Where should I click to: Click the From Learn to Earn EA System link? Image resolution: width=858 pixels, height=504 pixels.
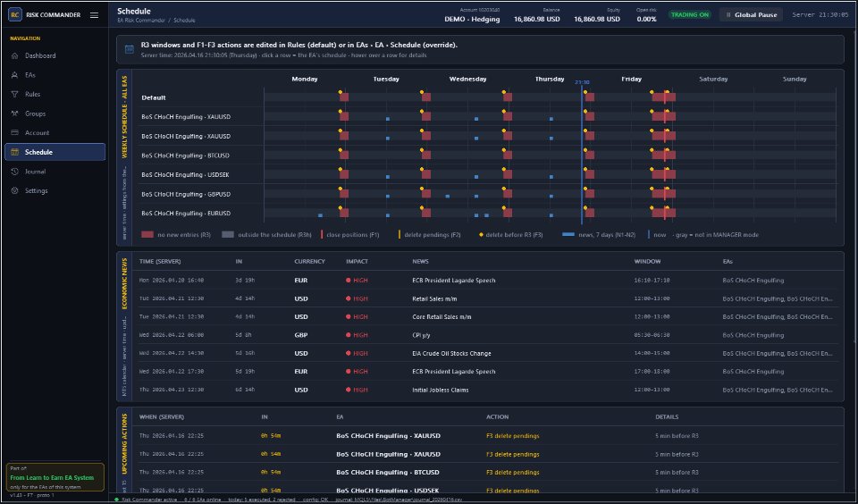point(52,478)
